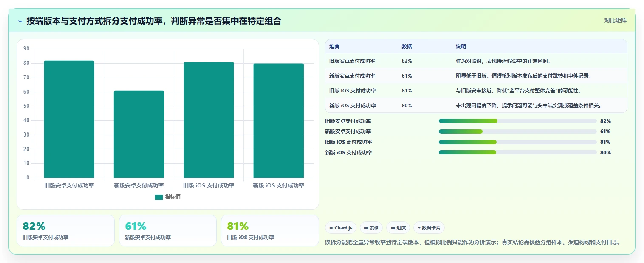Click the 旧版 iOS 支付成功率 chart bar
Screen dimensions: 644x263
209,120
